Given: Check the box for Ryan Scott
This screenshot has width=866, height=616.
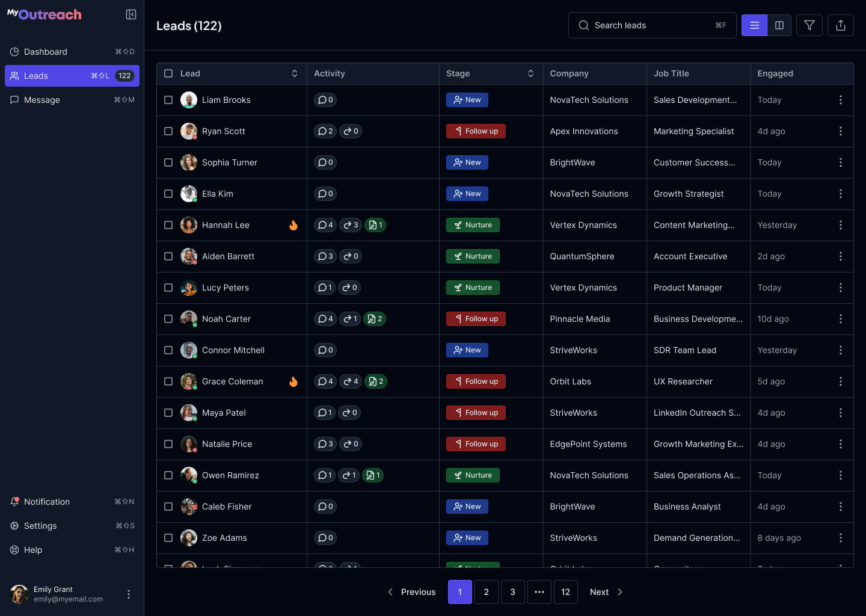Looking at the screenshot, I should tap(168, 131).
